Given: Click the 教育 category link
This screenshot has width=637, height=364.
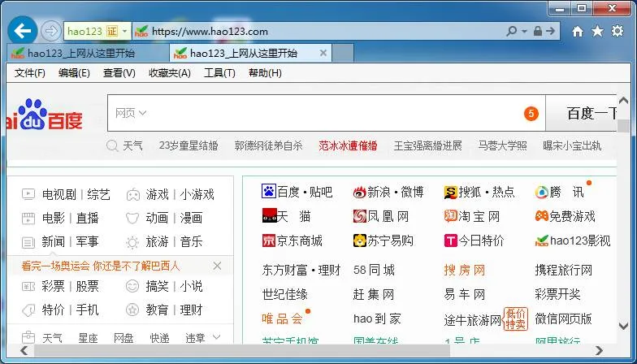Looking at the screenshot, I should [x=158, y=310].
